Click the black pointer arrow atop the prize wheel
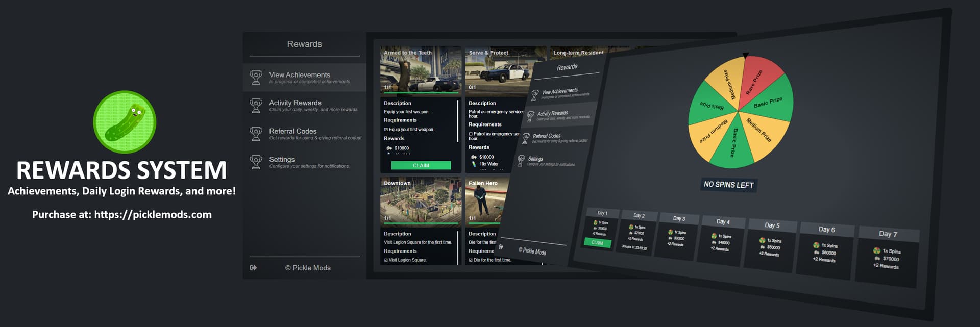The width and height of the screenshot is (980, 327). [746, 55]
